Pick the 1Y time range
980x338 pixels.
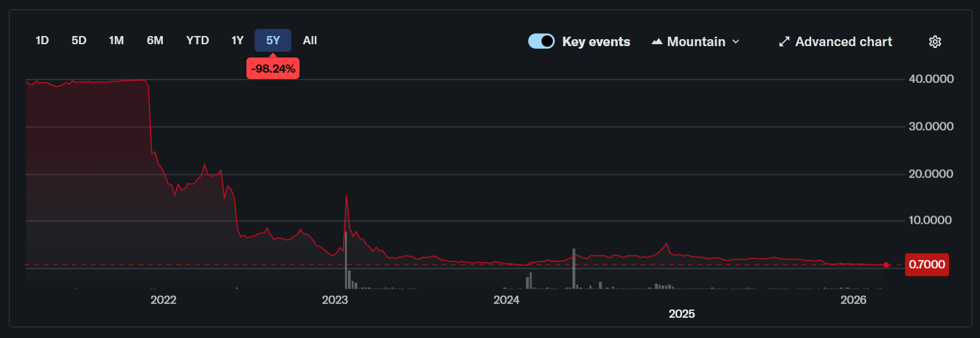coord(237,40)
